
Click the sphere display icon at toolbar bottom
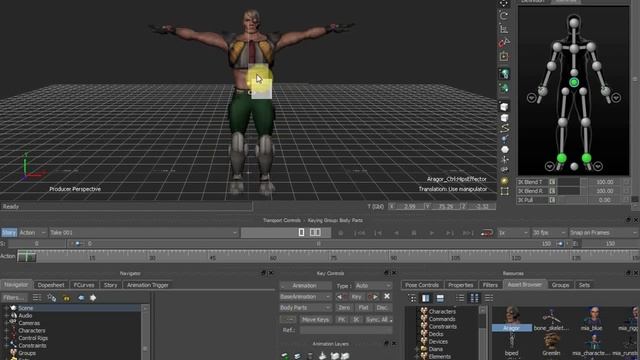(x=505, y=181)
